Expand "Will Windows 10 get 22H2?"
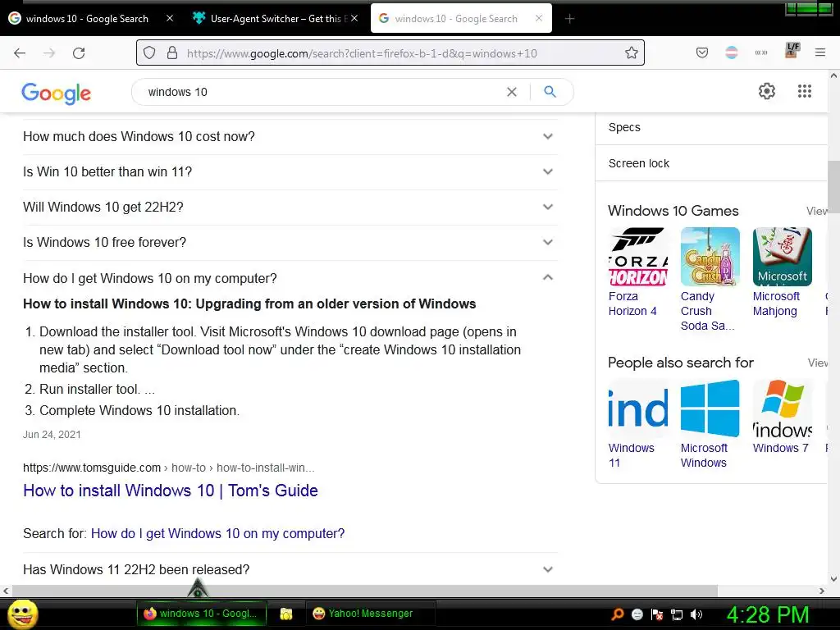Viewport: 840px width, 630px height. 290,208
